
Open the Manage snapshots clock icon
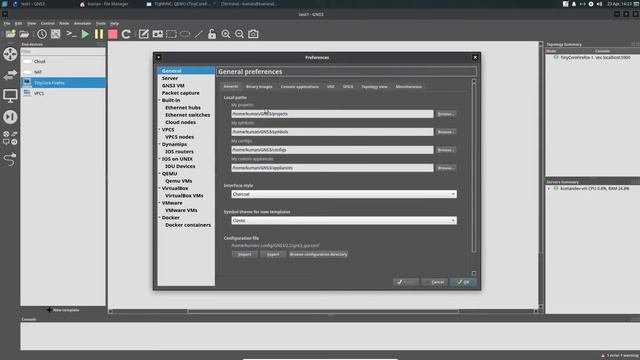click(x=42, y=34)
